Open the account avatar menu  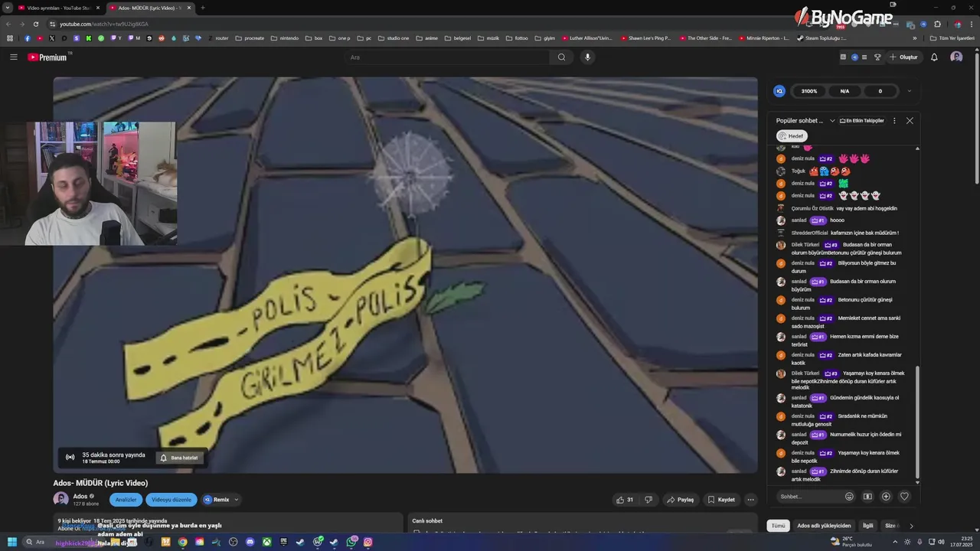(x=956, y=57)
